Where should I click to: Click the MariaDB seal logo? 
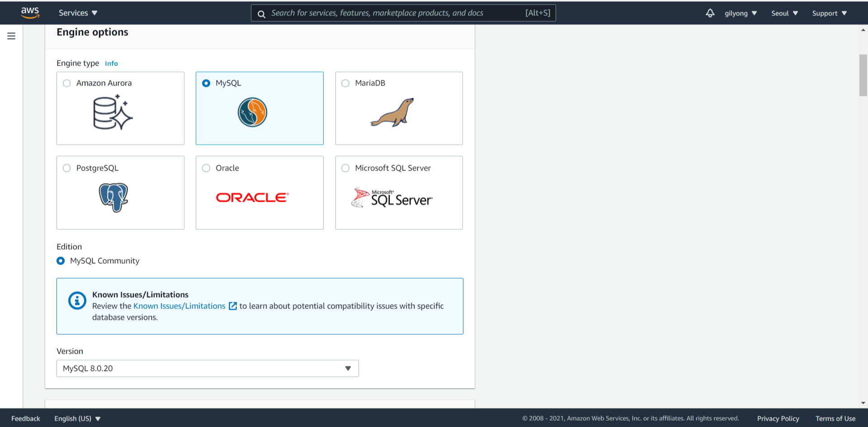click(x=392, y=113)
